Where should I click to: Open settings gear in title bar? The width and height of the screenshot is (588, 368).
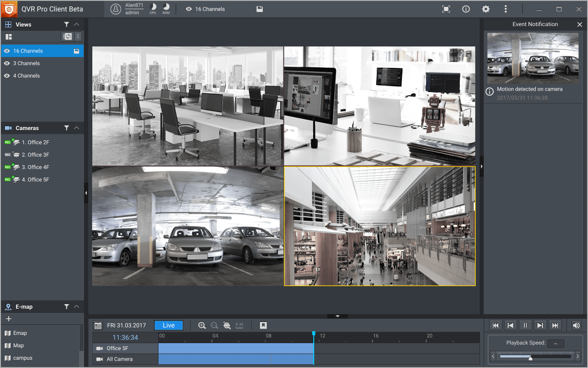486,9
